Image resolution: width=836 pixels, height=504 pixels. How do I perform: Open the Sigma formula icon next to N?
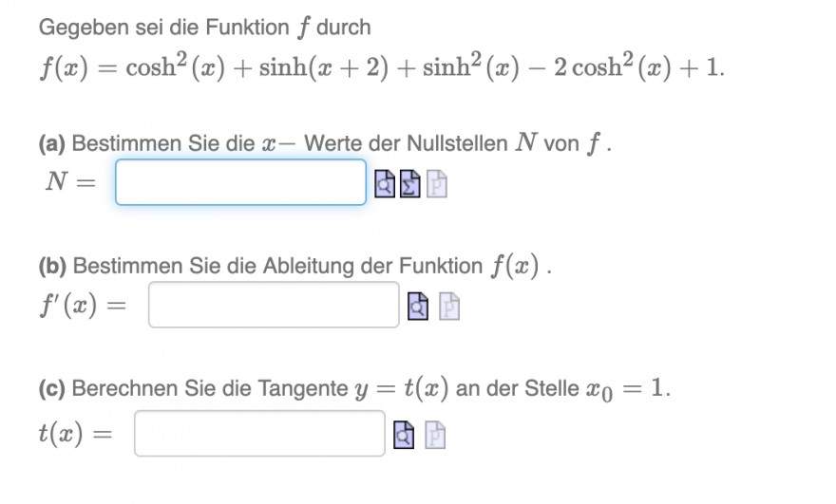tap(410, 184)
